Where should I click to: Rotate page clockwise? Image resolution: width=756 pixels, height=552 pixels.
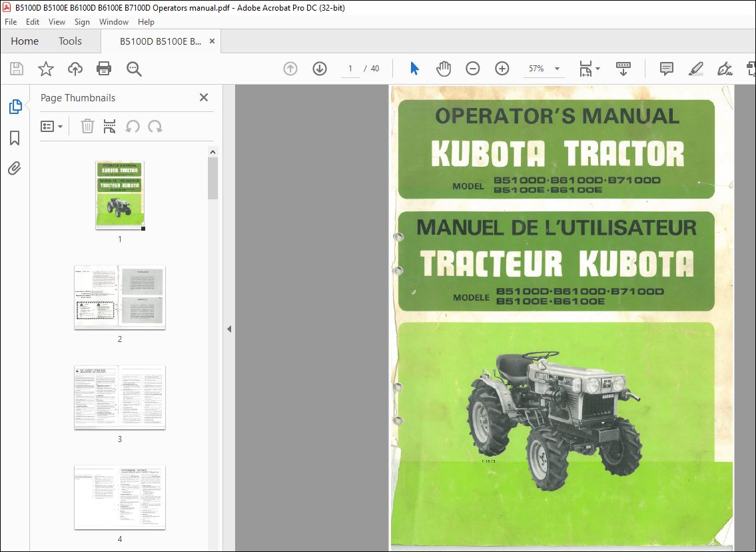tap(155, 127)
